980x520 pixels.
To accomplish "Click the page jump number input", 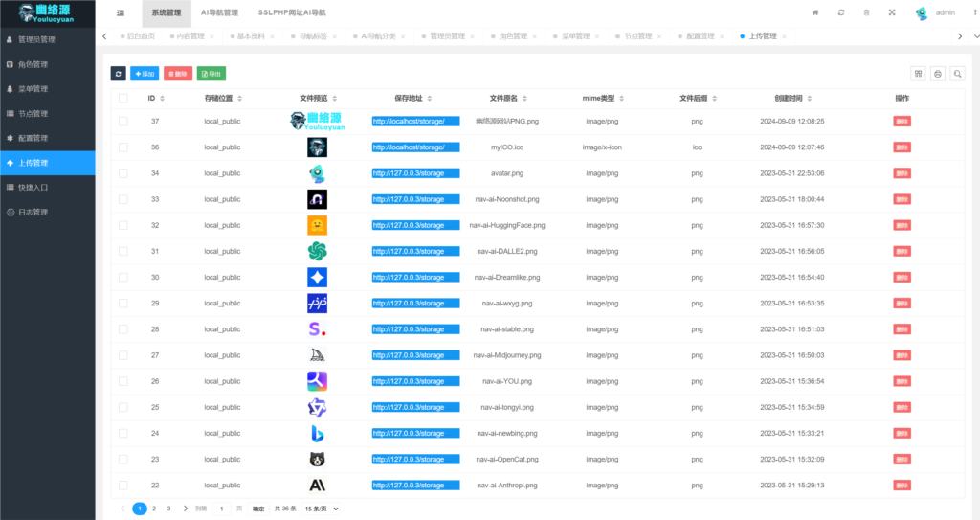I will click(222, 509).
